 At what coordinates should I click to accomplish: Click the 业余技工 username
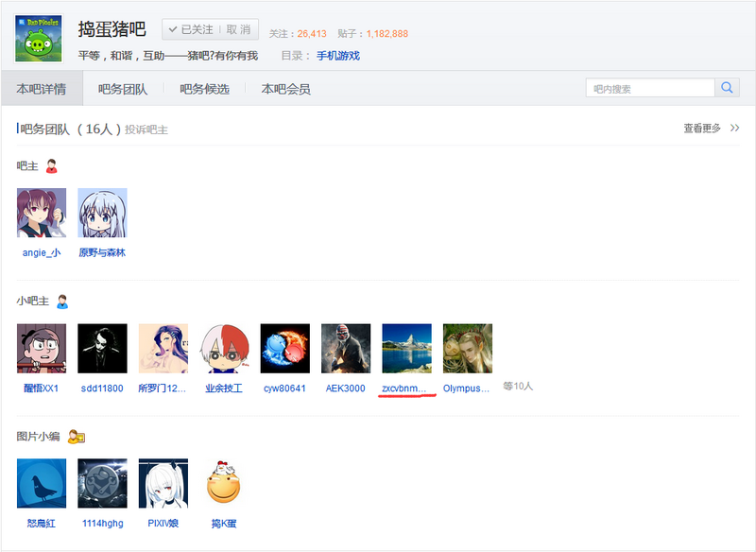coord(224,388)
